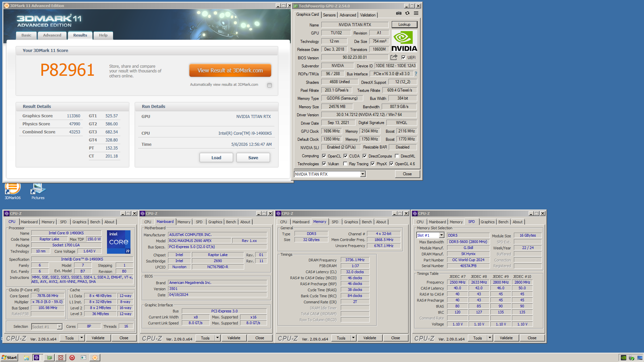Click the GPU-Z graphics card taskbar button
The image size is (644, 362).
[49, 358]
